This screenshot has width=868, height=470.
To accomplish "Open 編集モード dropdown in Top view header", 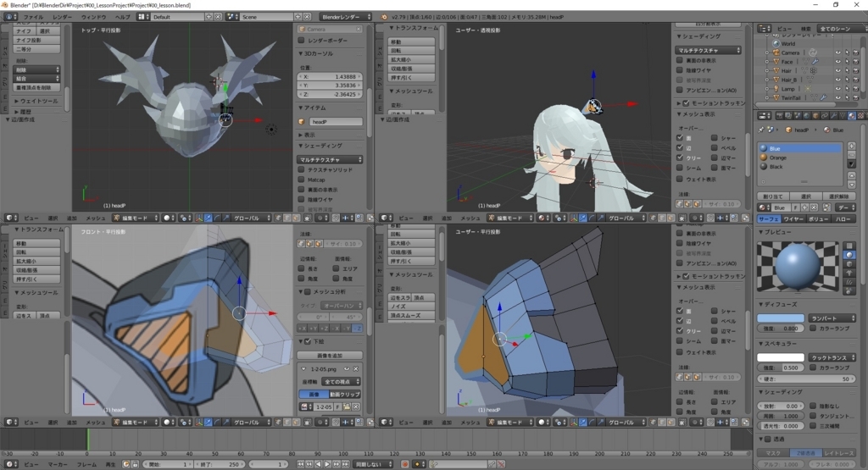I will point(136,218).
